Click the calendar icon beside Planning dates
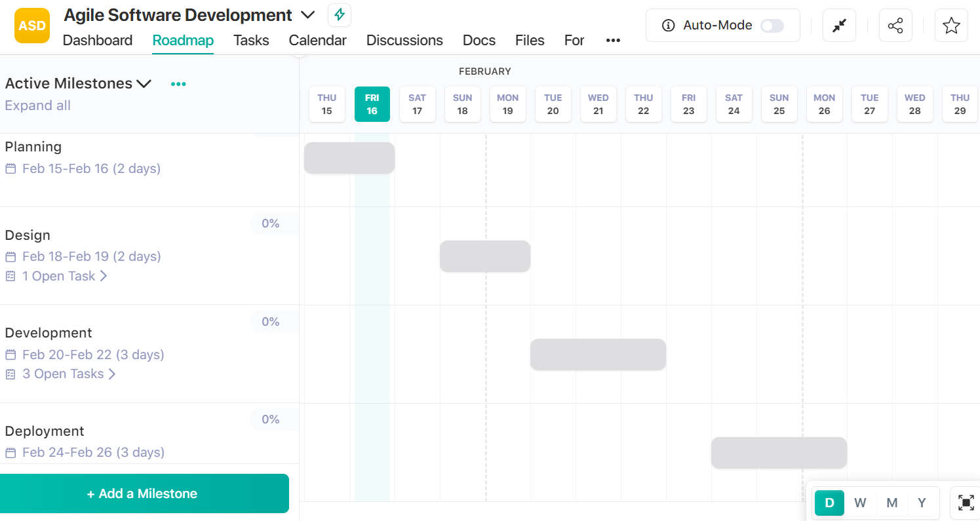Viewport: 980px width, 521px height. click(10, 168)
